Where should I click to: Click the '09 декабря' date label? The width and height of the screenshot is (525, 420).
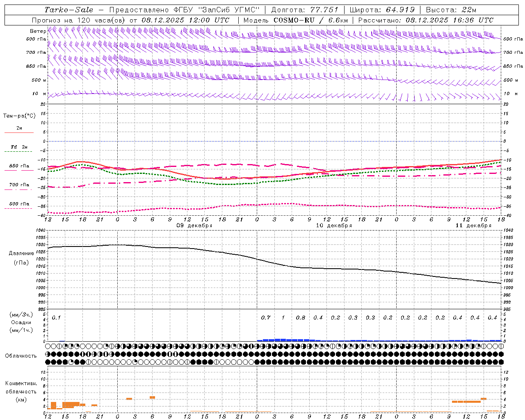tap(194, 226)
